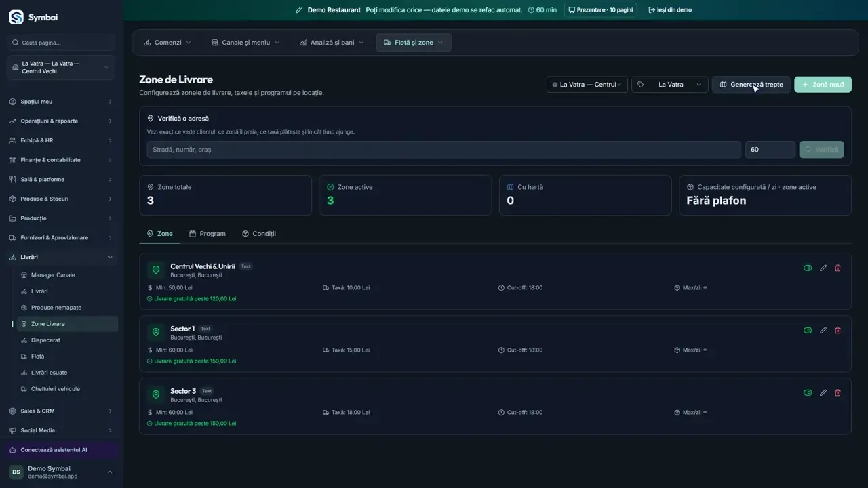Viewport: 868px width, 488px height.
Task: Disable the Sector 1 zone toggle
Action: [808, 330]
